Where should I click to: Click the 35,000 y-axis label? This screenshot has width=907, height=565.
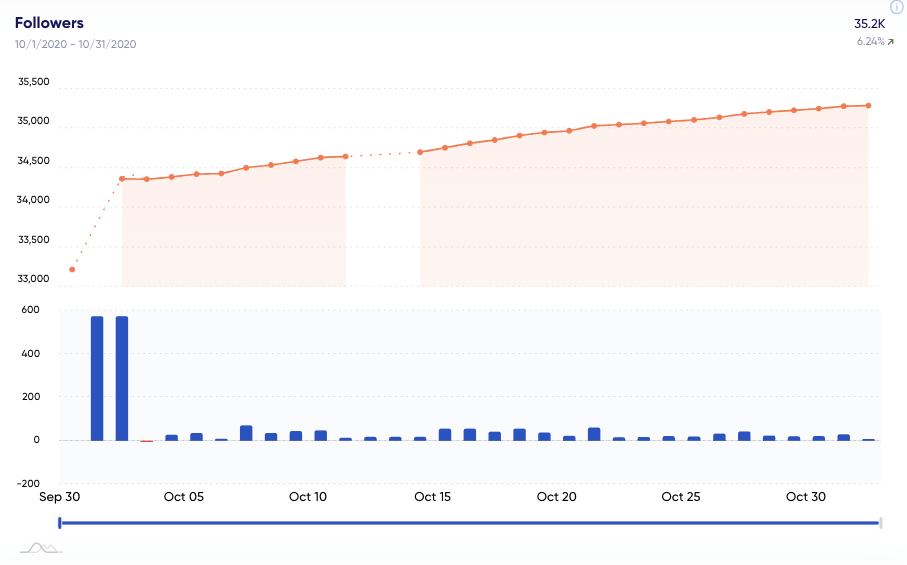[x=34, y=122]
